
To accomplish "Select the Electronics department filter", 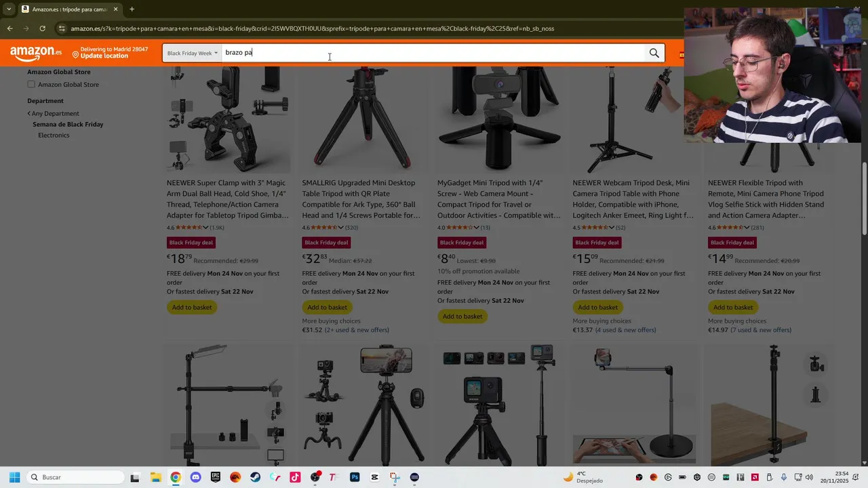I will coord(54,135).
